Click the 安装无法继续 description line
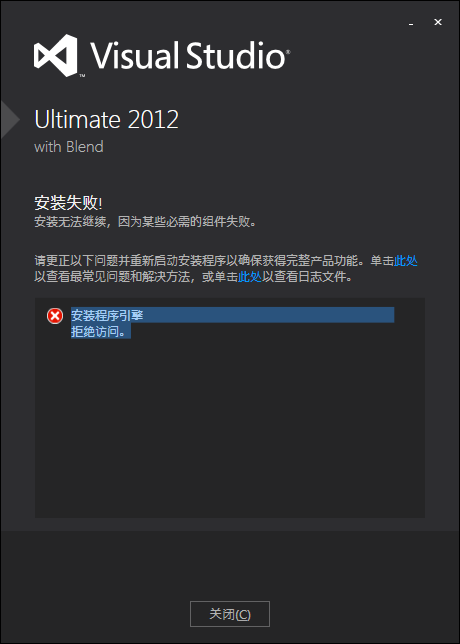Viewport: 460px width, 644px height. (x=145, y=222)
